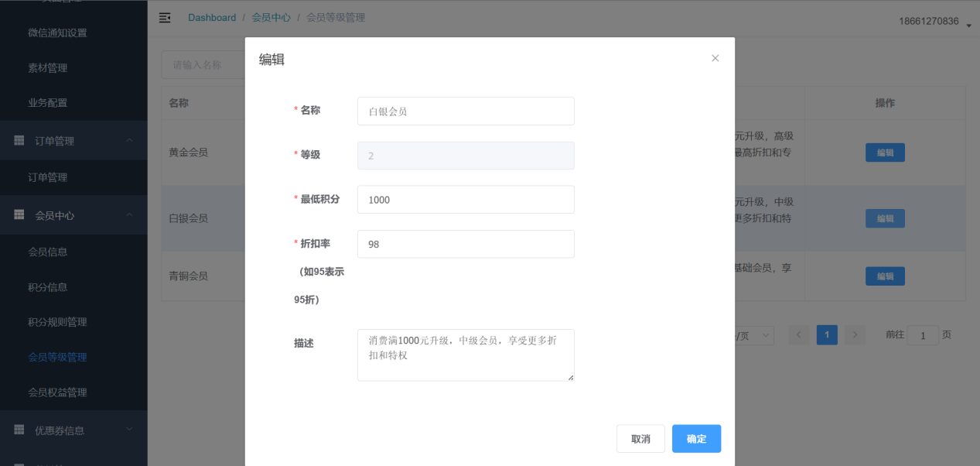Click the Dashboard breadcrumb link
Screen dimensions: 980x466
(212, 18)
